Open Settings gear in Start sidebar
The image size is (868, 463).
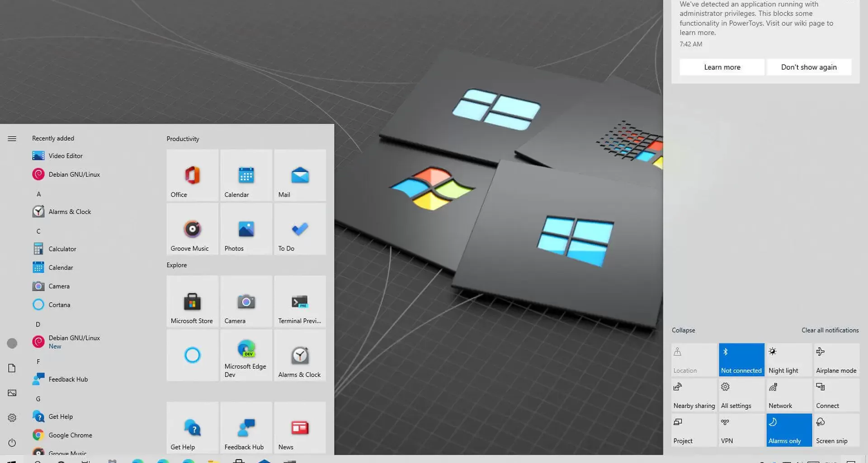(x=12, y=418)
